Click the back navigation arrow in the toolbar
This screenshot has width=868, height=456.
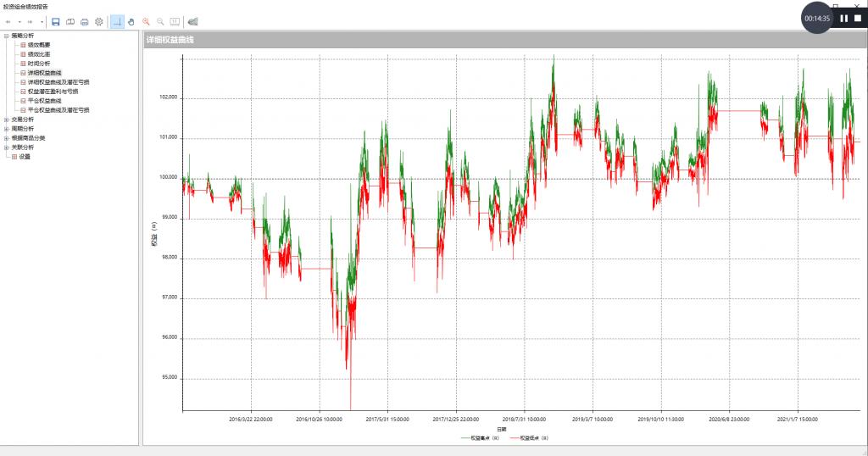pos(8,22)
